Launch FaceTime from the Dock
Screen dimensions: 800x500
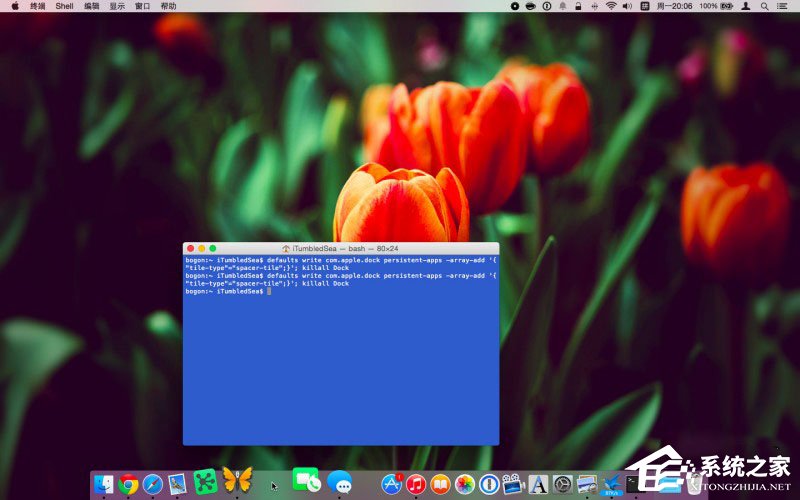(x=305, y=480)
